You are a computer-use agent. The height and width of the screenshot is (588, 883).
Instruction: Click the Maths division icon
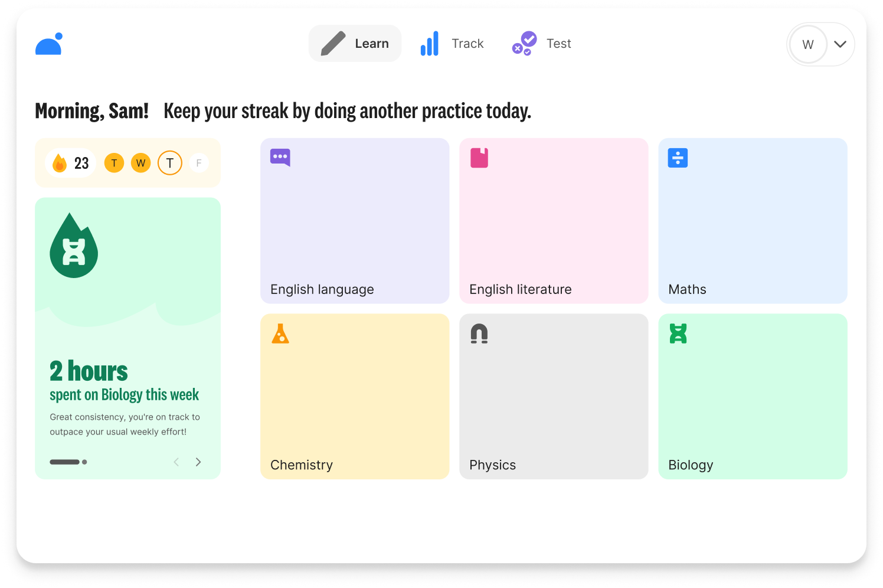(678, 157)
